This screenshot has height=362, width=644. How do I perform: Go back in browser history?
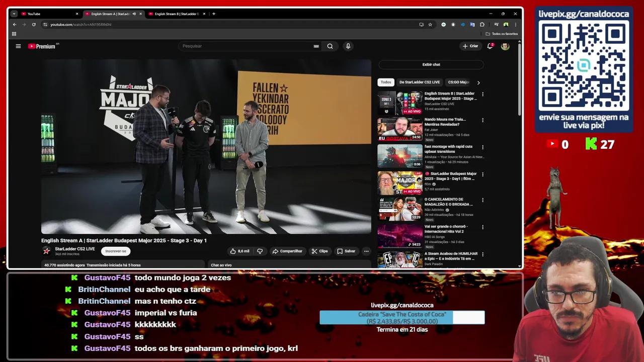(x=15, y=24)
